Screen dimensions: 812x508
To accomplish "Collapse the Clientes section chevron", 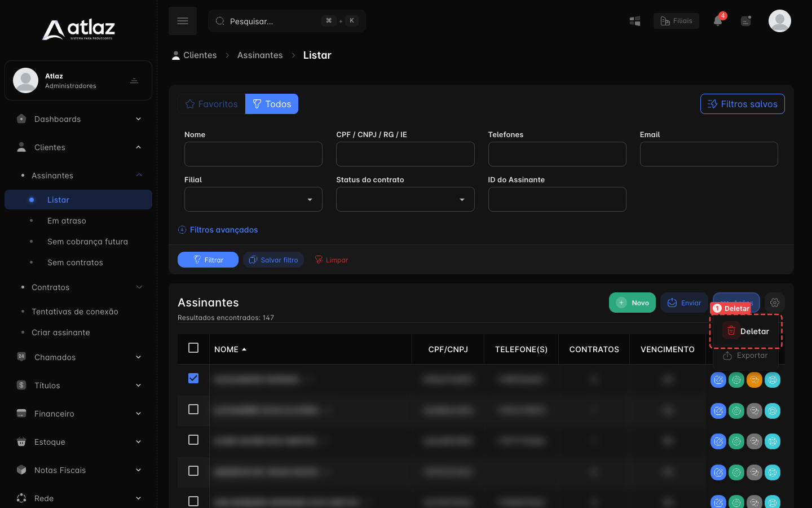I will tap(139, 147).
